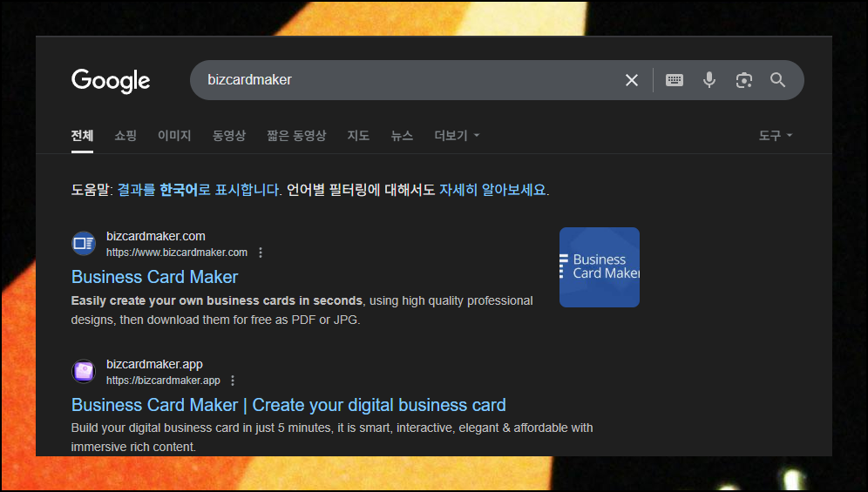The image size is (868, 492).
Task: Open the 도구 dropdown
Action: coord(776,136)
